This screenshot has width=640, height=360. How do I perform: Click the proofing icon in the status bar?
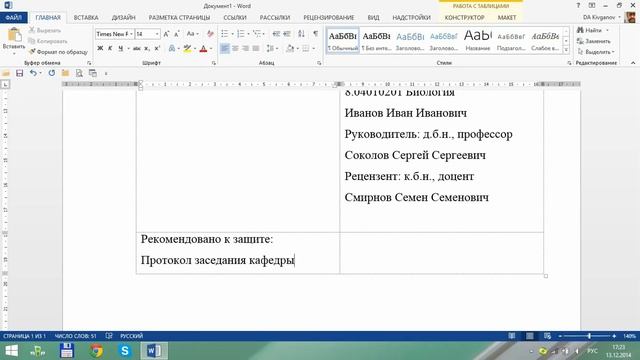pyautogui.click(x=109, y=336)
